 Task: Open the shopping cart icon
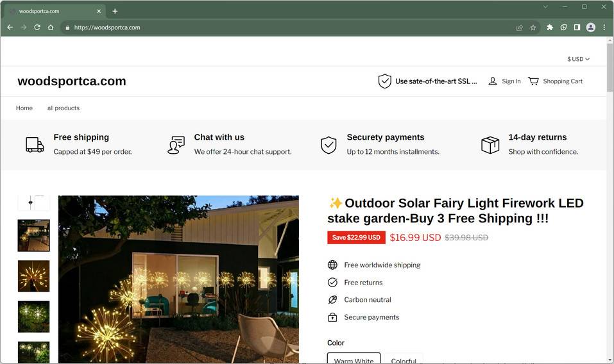[533, 81]
